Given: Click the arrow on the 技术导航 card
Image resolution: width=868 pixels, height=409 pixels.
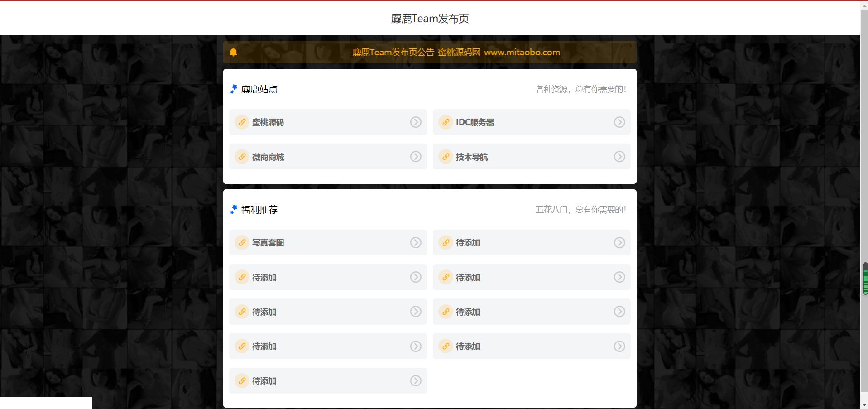Looking at the screenshot, I should point(619,156).
